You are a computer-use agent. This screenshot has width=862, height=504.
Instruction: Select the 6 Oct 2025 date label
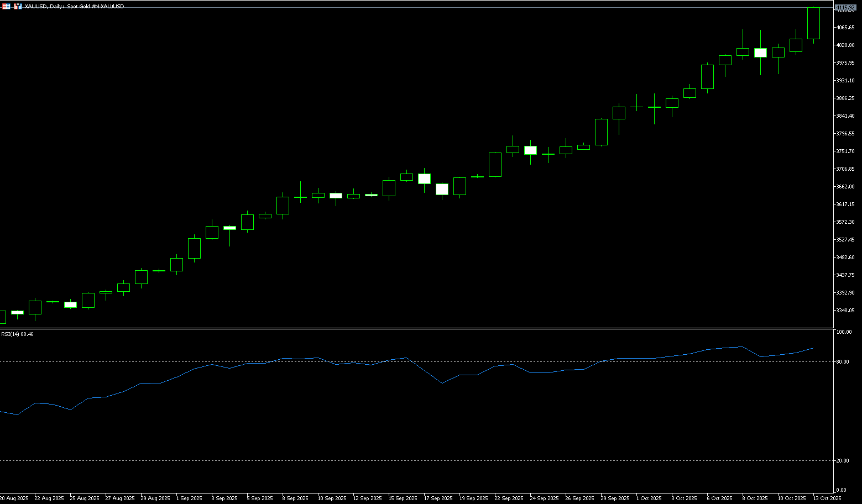(719, 498)
